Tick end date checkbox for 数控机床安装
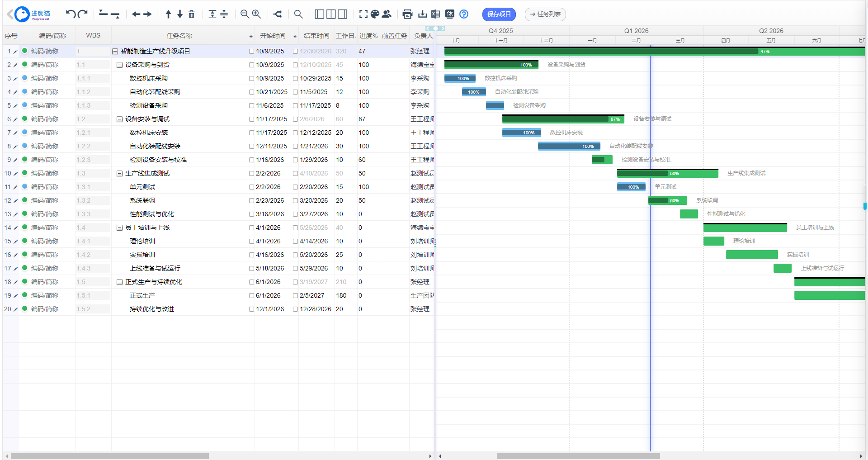The width and height of the screenshot is (868, 460). click(295, 133)
